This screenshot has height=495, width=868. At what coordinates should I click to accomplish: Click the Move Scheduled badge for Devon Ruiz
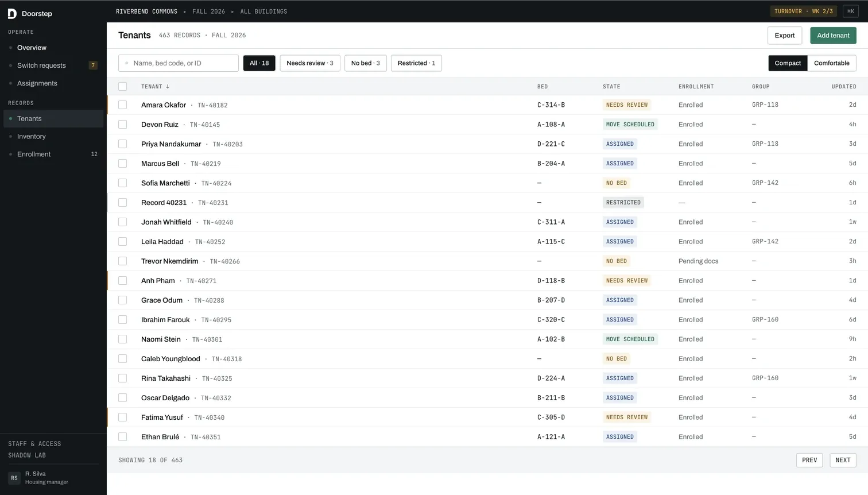[x=630, y=125]
